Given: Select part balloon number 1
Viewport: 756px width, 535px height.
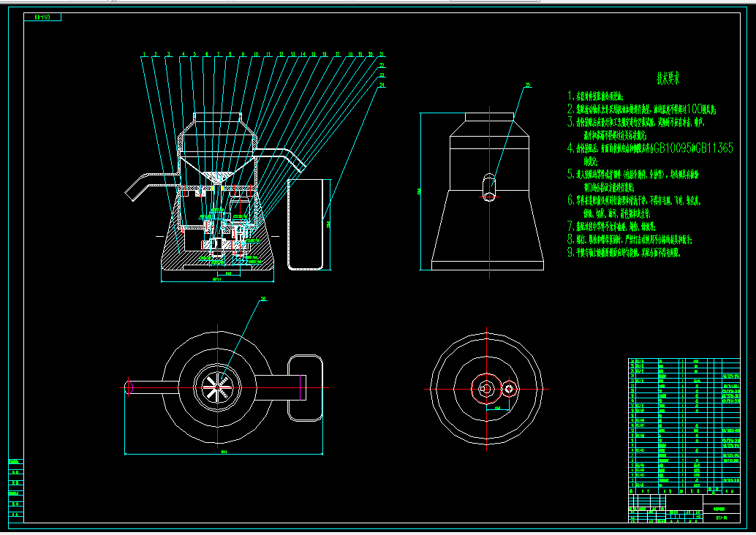Looking at the screenshot, I should click(144, 55).
